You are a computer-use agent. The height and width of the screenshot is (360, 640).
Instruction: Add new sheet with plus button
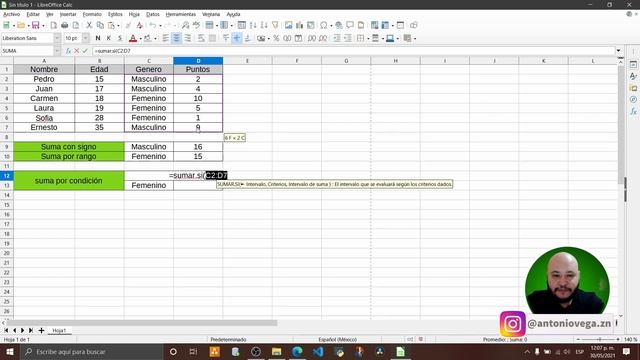[41, 330]
